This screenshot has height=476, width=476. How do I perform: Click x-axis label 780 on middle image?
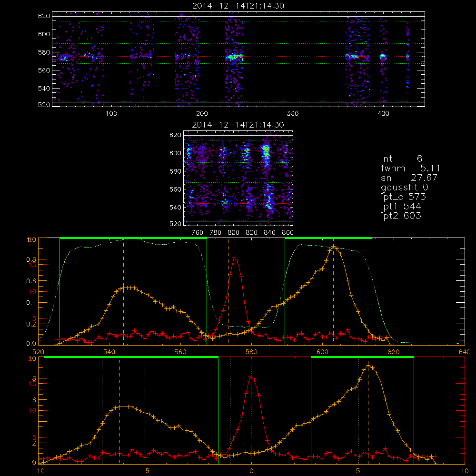216,232
